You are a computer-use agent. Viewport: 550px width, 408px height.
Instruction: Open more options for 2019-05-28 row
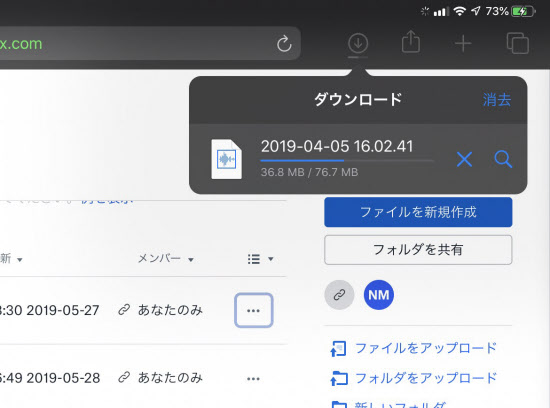pos(253,379)
